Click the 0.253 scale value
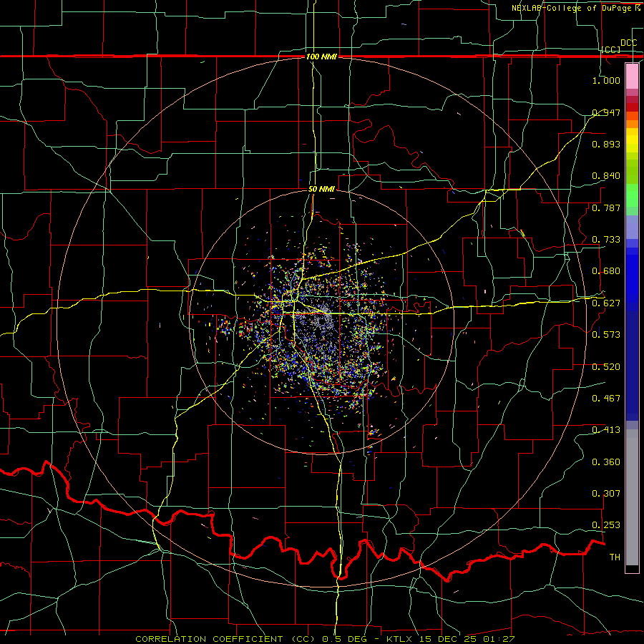 [x=606, y=525]
